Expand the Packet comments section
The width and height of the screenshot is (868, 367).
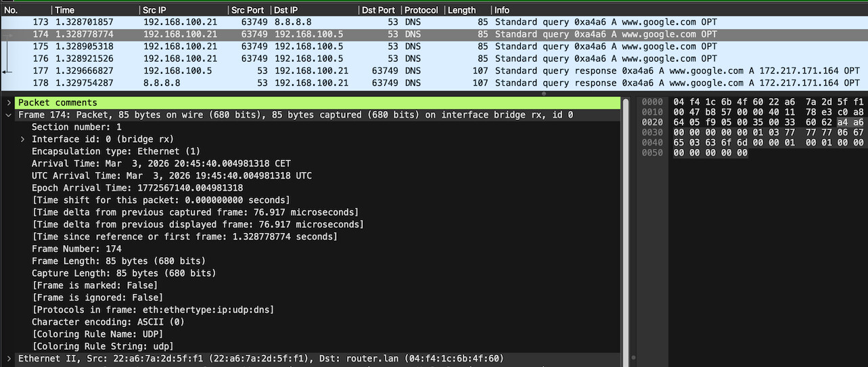[x=8, y=102]
